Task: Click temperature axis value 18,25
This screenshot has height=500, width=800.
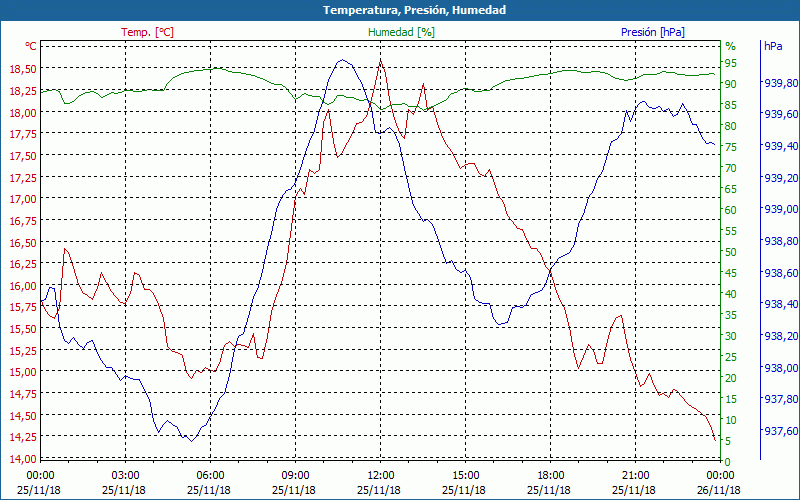Action: pos(22,91)
